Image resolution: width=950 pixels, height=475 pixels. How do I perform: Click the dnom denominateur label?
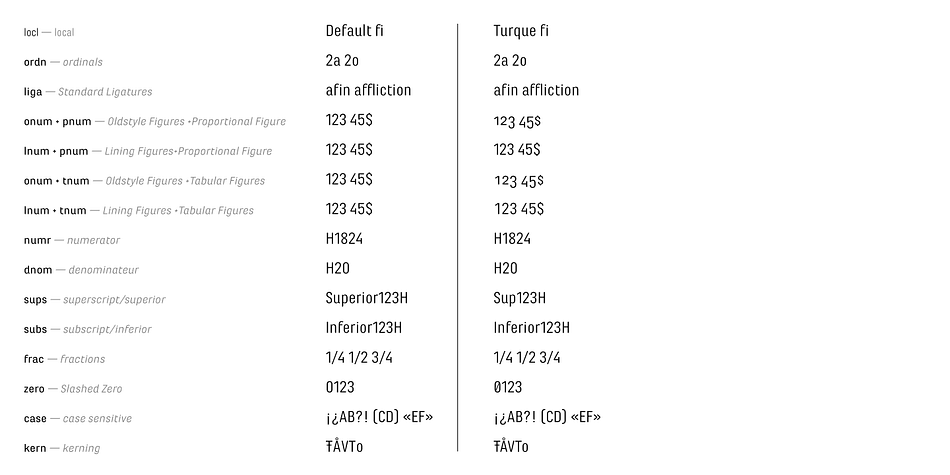coord(81,270)
